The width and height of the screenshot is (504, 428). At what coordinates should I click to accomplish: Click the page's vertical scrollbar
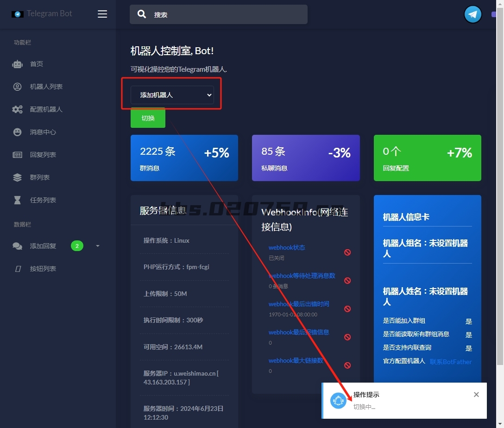pos(500,185)
